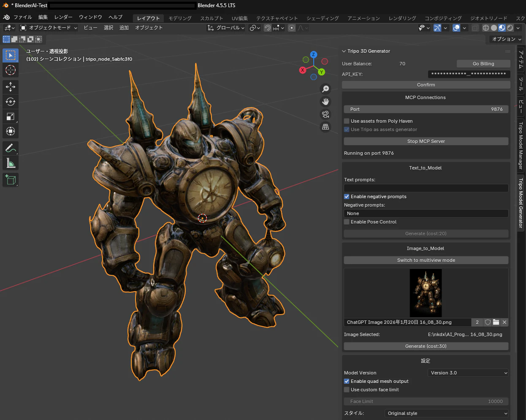526x420 pixels.
Task: Click the pan view hand icon
Action: point(325,102)
